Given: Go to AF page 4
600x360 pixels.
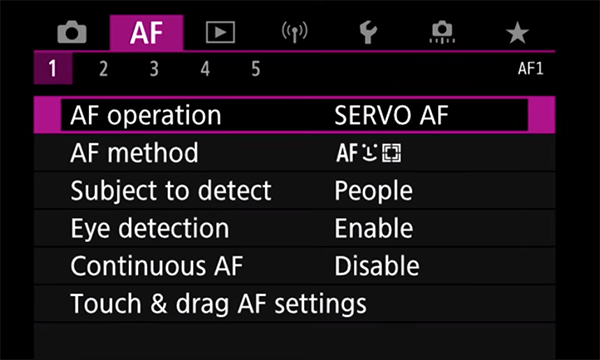Looking at the screenshot, I should point(205,69).
